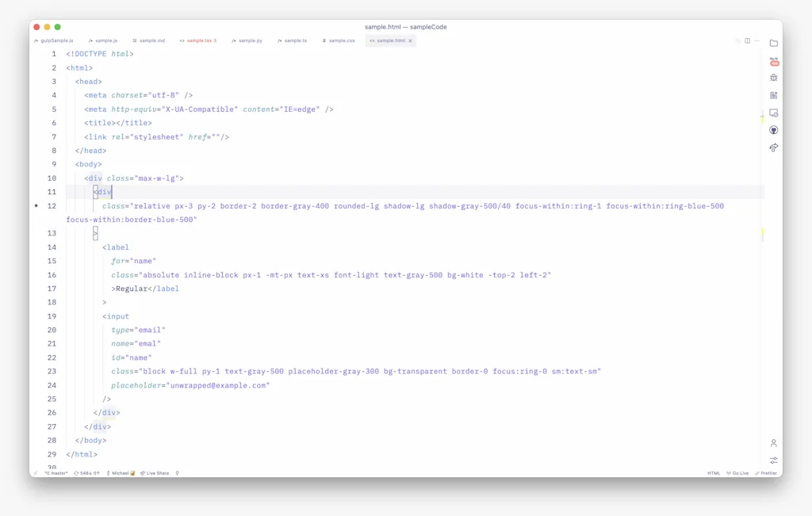Open the Run and Debug bug icon
This screenshot has width=812, height=516.
(774, 78)
